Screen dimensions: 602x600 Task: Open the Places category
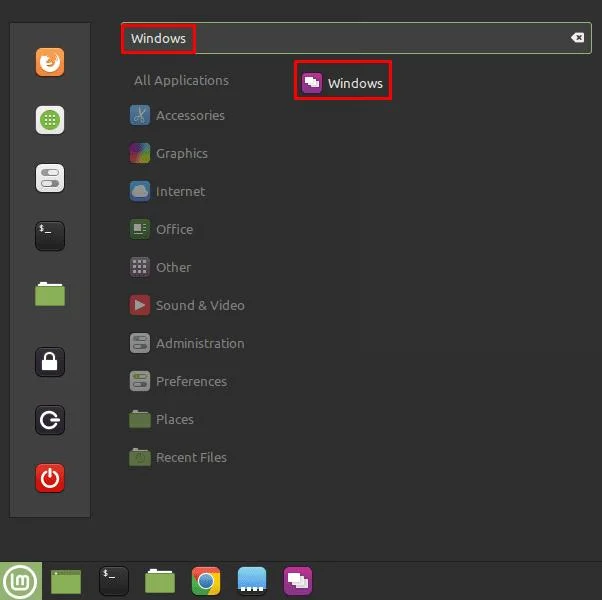tap(162, 419)
